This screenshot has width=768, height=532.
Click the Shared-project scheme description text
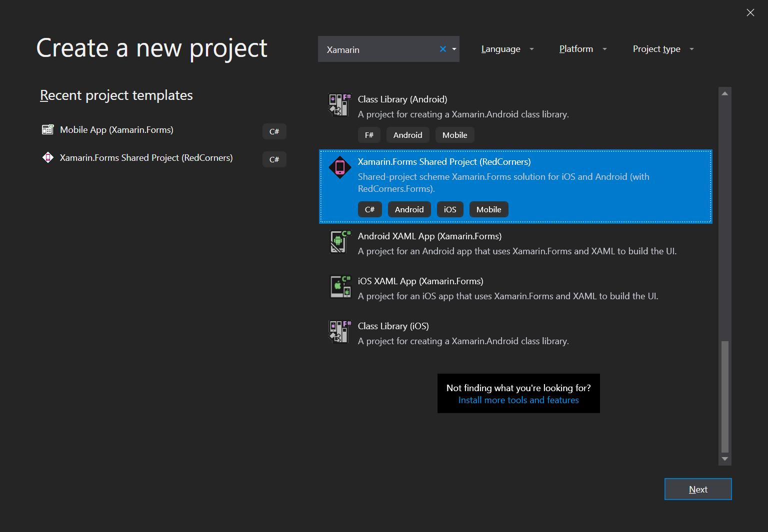[503, 183]
